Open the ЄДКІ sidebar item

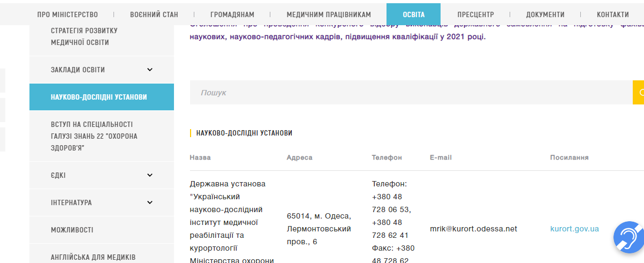[x=58, y=175]
